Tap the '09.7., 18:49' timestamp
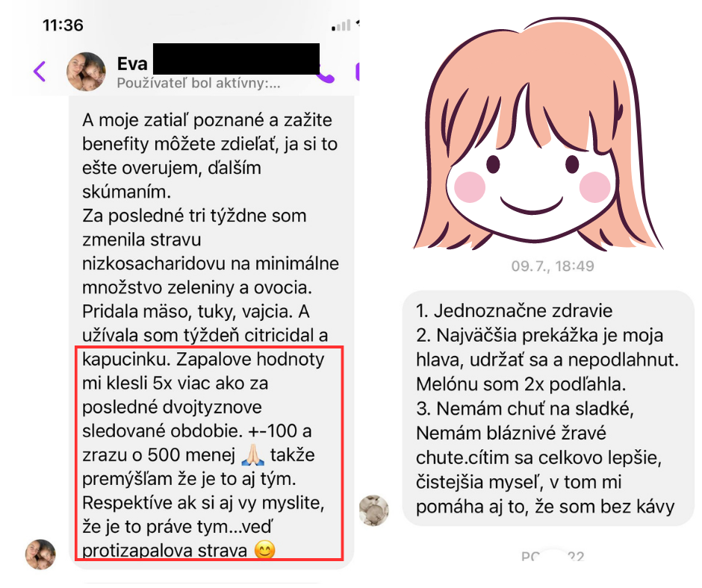The height and width of the screenshot is (588, 702). [x=553, y=266]
